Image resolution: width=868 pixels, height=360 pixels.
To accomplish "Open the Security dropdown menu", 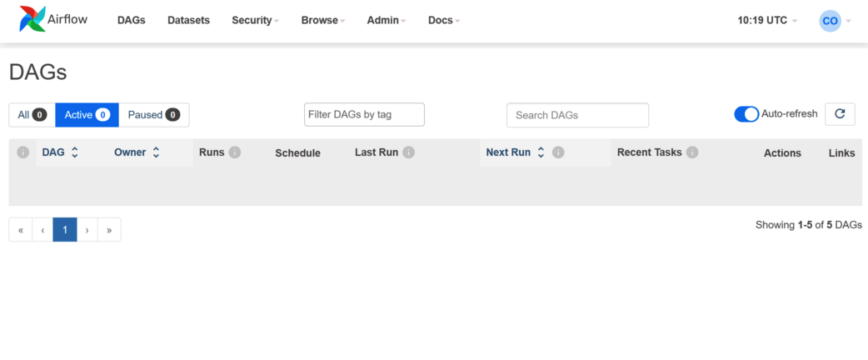I will click(255, 21).
